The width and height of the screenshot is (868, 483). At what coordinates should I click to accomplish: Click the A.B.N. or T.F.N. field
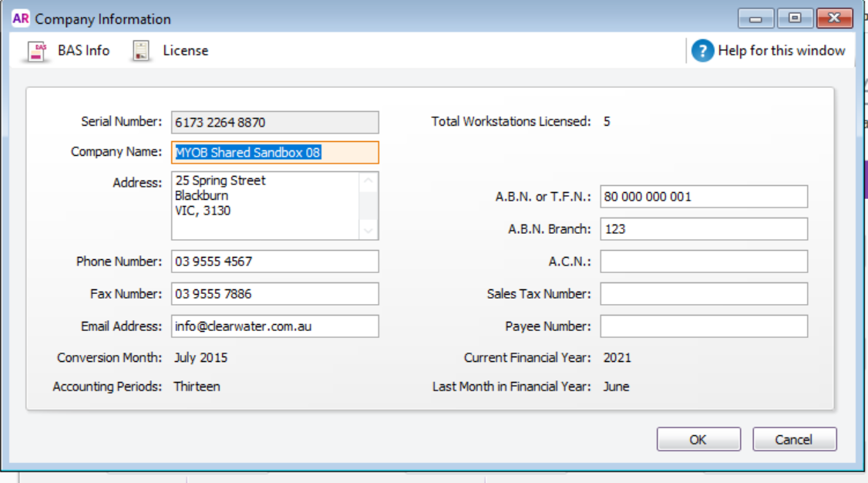point(704,197)
